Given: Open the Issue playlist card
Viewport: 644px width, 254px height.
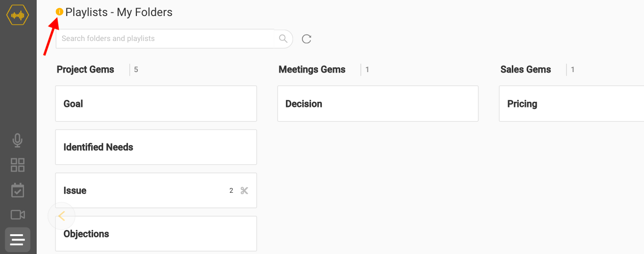Looking at the screenshot, I should 141,190.
